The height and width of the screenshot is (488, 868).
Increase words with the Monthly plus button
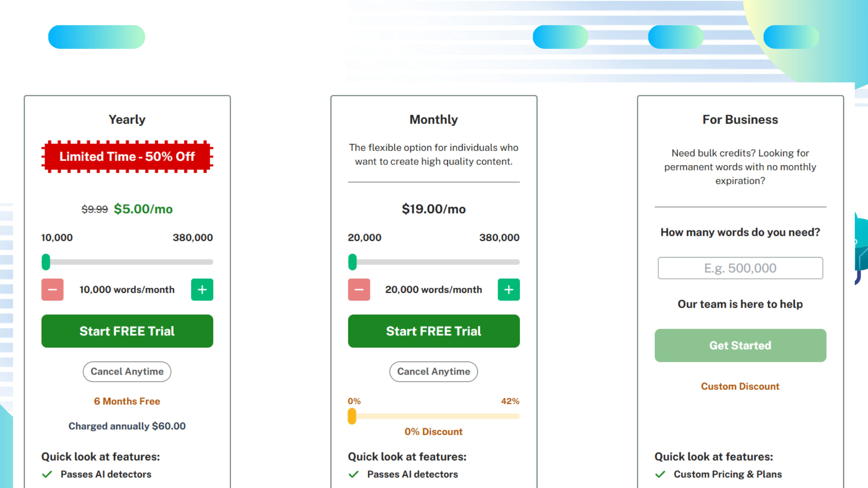509,290
